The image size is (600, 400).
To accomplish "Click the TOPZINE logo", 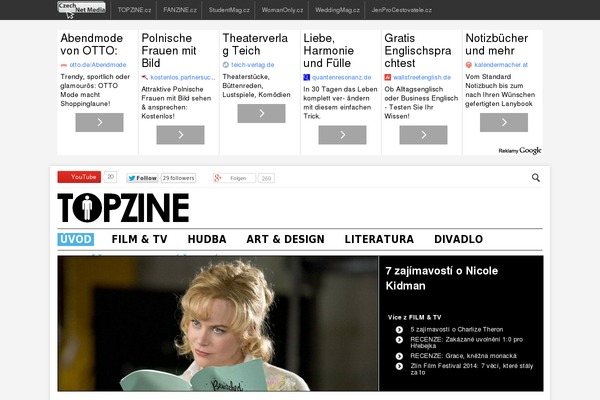I will [123, 208].
